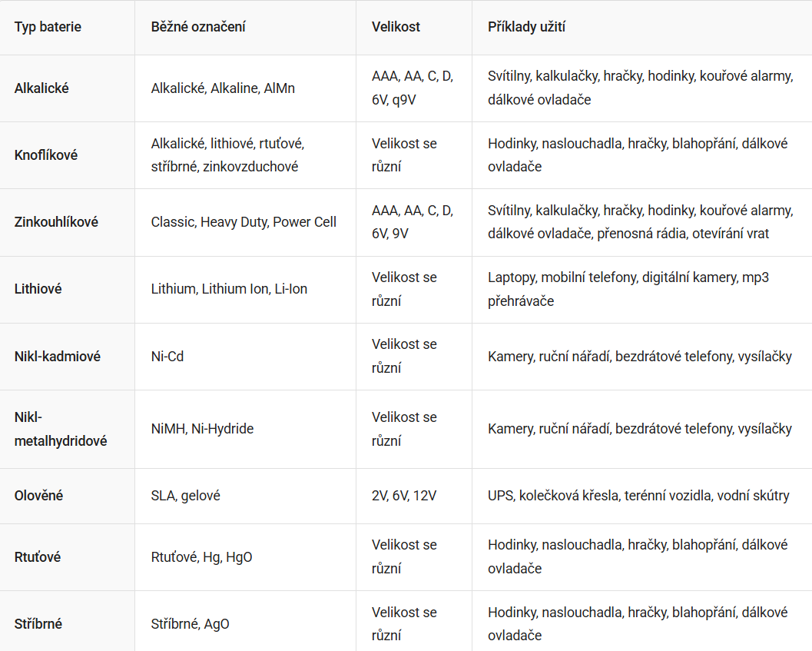Click the Rtuťové row label
Image resolution: width=812 pixels, height=651 pixels.
point(38,557)
